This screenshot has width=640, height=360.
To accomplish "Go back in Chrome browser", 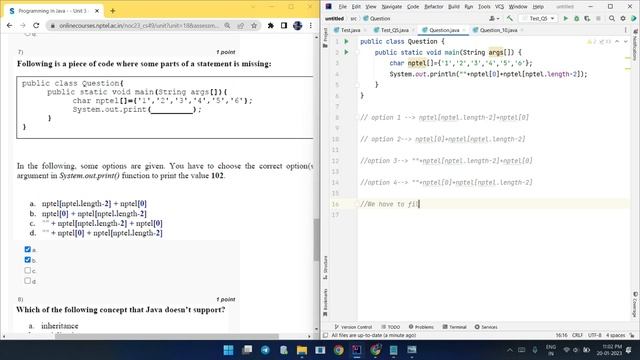I will (x=9, y=25).
